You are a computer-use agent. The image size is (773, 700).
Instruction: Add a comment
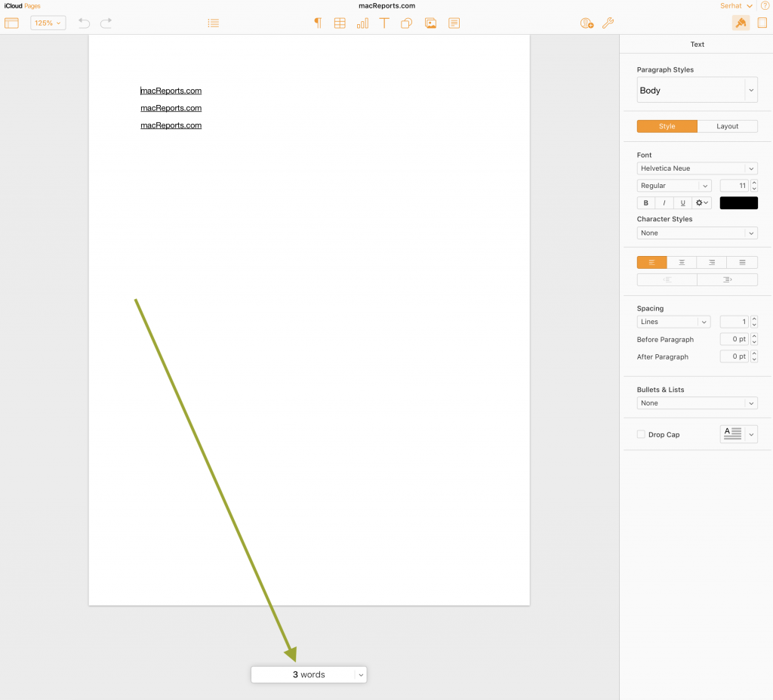pos(454,23)
